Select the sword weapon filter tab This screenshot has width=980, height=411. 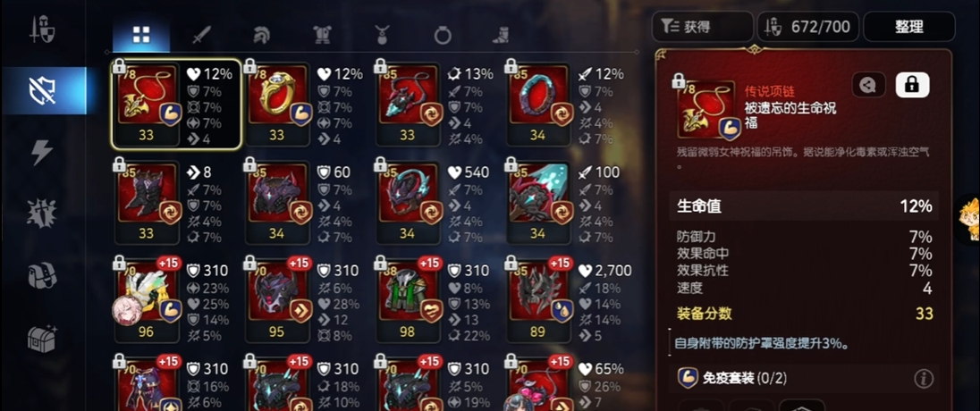pos(201,35)
